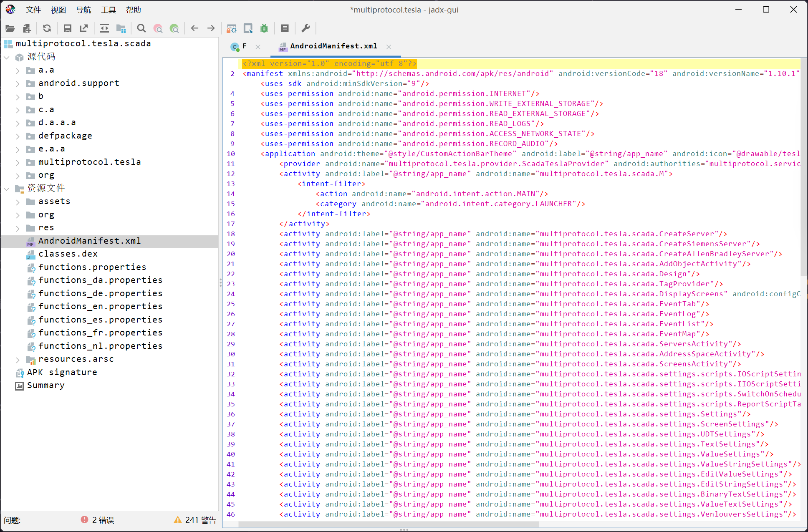Click the Summary tree icon
Image resolution: width=808 pixels, height=532 pixels.
pos(20,386)
